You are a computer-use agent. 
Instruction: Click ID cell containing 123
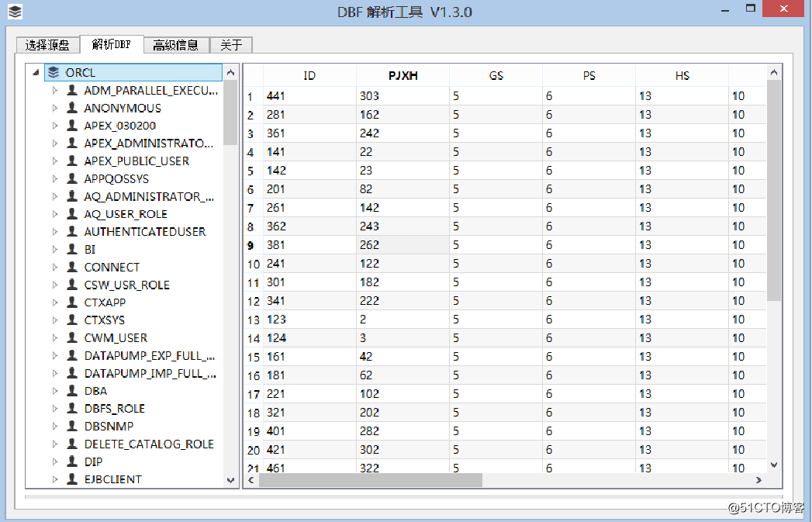[309, 320]
